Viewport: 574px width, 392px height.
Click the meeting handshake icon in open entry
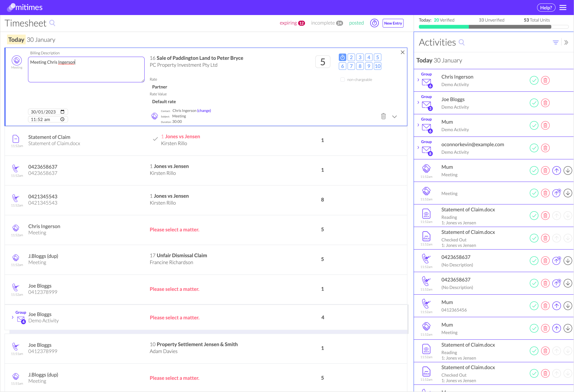tap(17, 60)
